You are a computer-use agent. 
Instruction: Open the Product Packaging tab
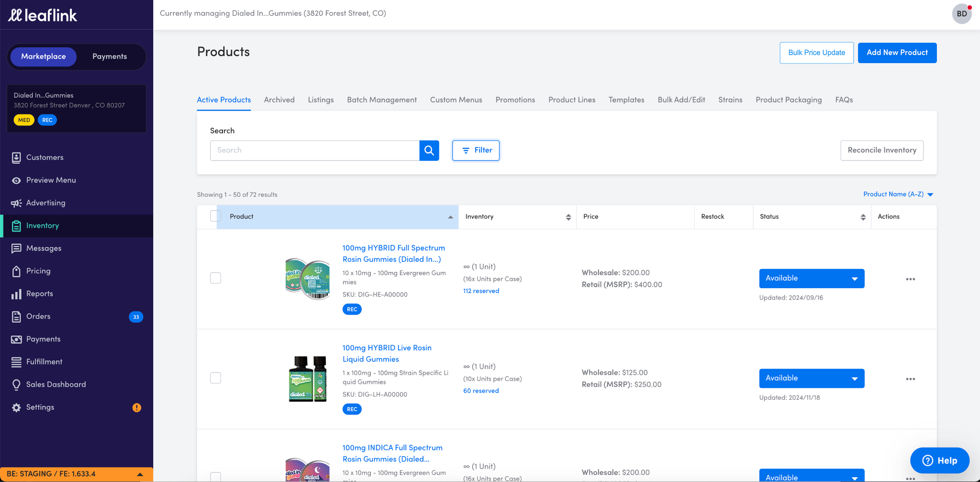(x=789, y=100)
